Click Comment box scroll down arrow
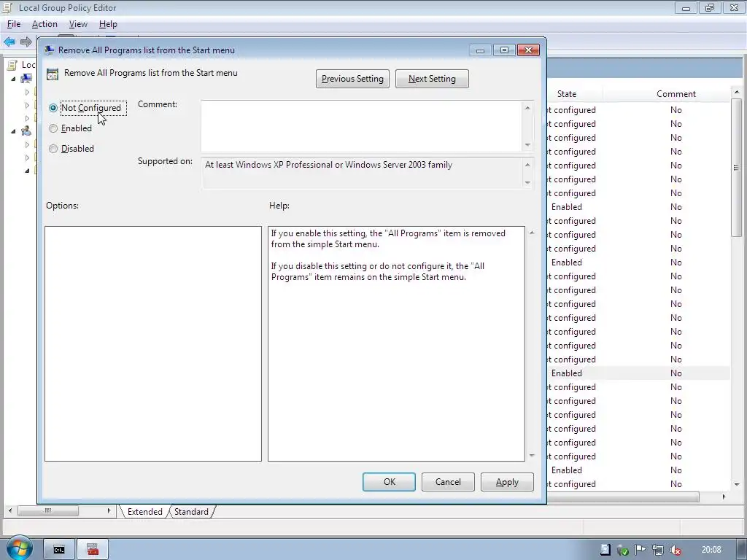This screenshot has height=560, width=747. (527, 145)
